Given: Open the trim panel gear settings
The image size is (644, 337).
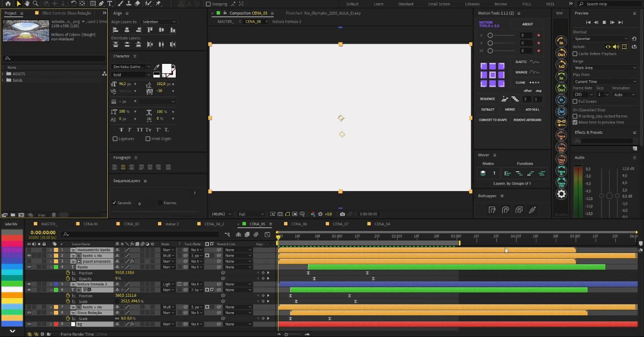Looking at the screenshot, I should [x=561, y=194].
